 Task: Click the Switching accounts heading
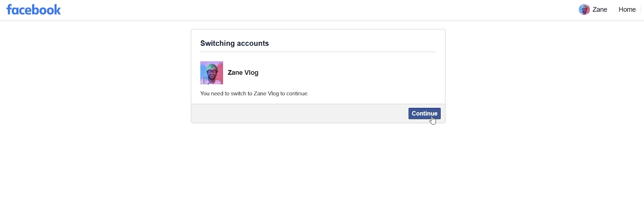point(235,43)
